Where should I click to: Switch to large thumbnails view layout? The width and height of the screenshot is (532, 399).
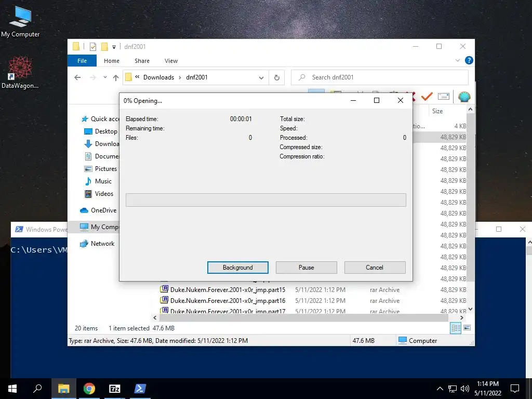467,328
